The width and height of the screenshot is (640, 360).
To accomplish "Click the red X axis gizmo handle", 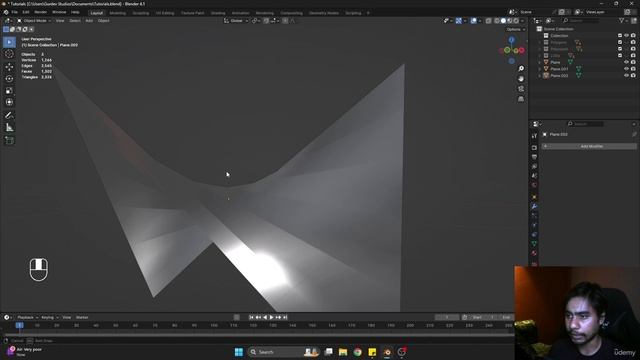I will tap(522, 50).
